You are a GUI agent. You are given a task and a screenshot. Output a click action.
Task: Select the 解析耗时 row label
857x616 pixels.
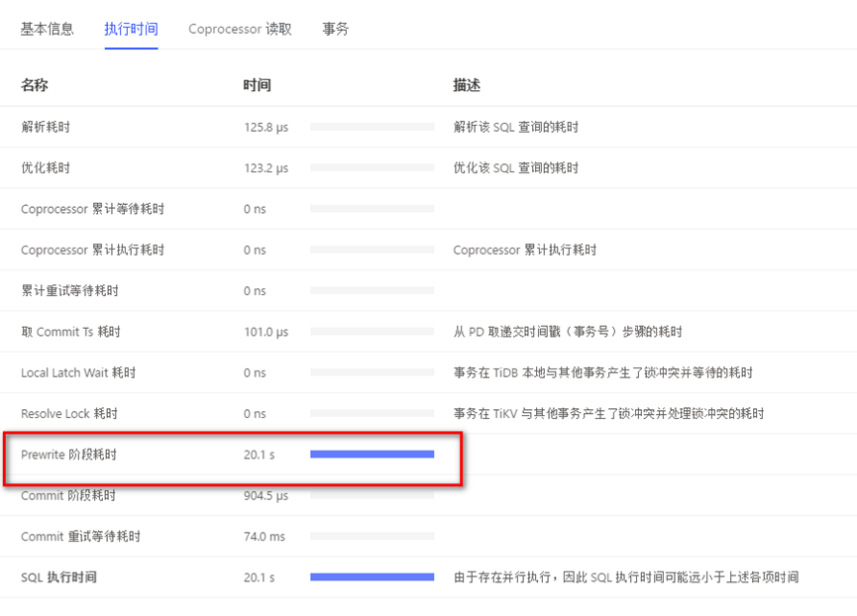[46, 127]
